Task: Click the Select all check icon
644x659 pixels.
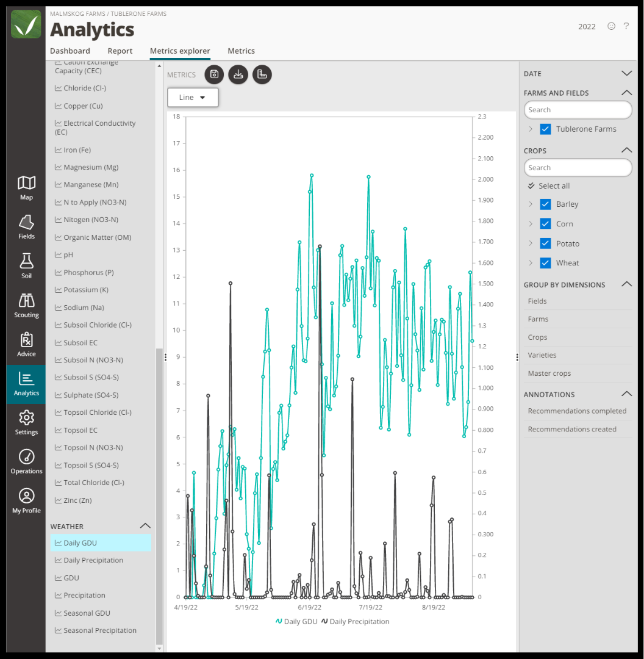Action: point(531,185)
